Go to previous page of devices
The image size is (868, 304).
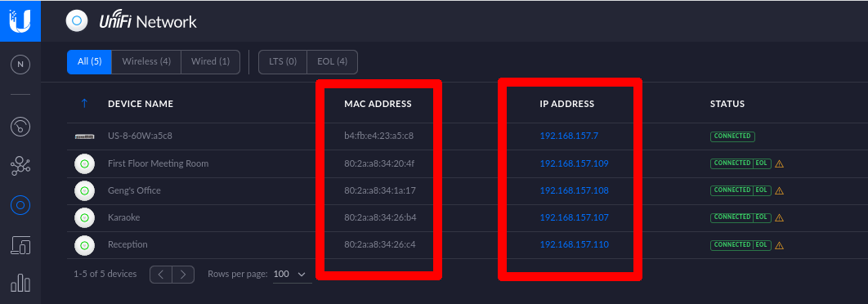click(x=161, y=274)
